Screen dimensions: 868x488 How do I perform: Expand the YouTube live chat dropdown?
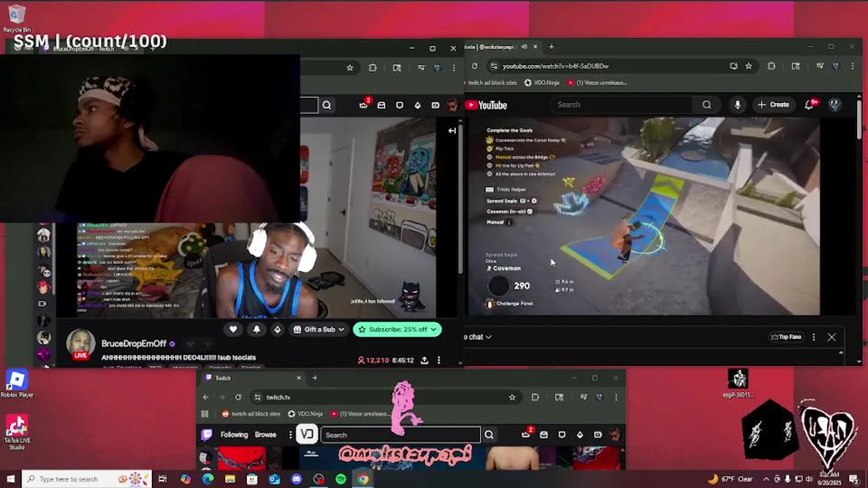tap(479, 337)
